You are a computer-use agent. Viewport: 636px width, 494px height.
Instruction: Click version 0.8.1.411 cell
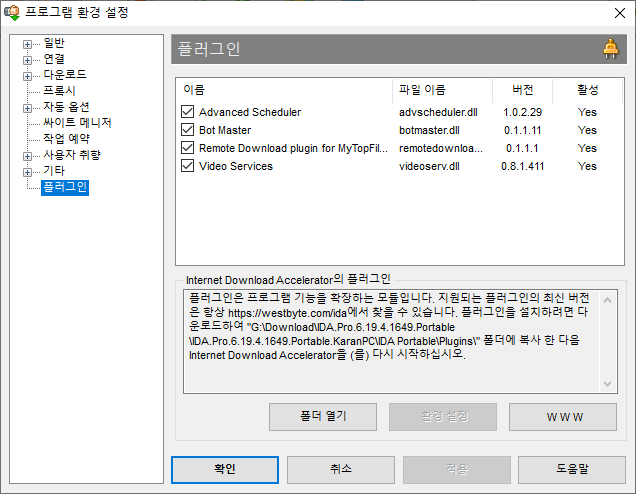coord(522,166)
